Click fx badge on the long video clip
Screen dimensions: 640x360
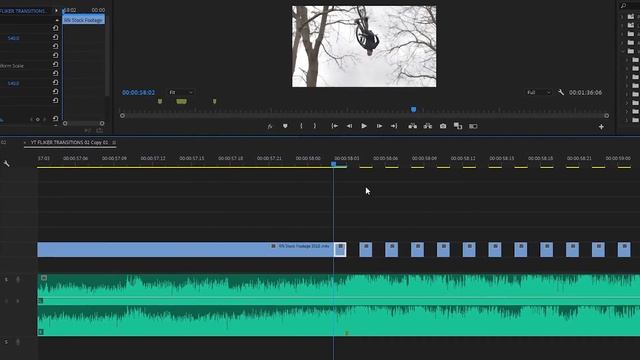[x=273, y=246]
